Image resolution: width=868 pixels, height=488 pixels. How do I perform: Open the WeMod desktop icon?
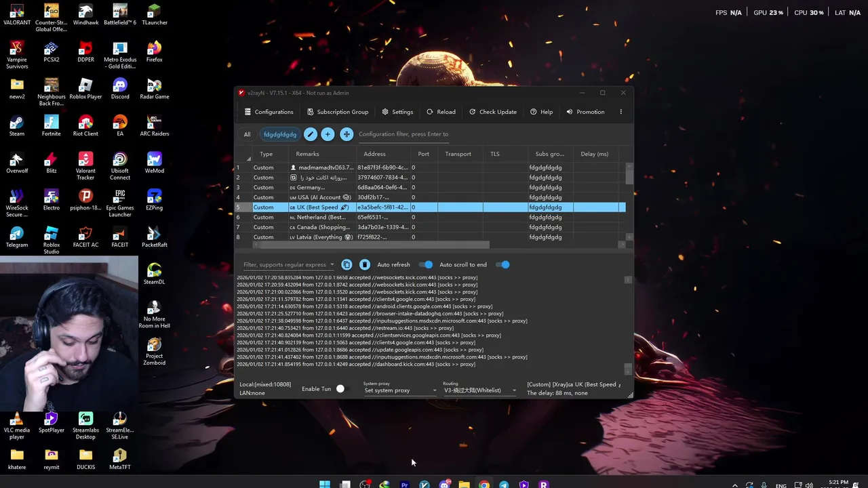coord(154,163)
